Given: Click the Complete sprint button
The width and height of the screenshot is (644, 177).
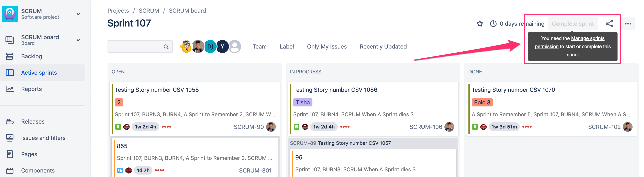Looking at the screenshot, I should (573, 24).
